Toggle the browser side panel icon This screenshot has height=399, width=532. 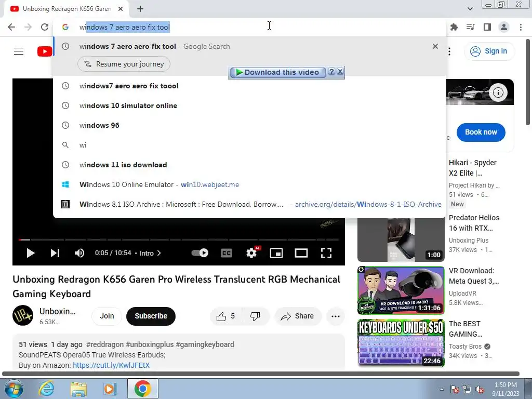click(x=487, y=27)
